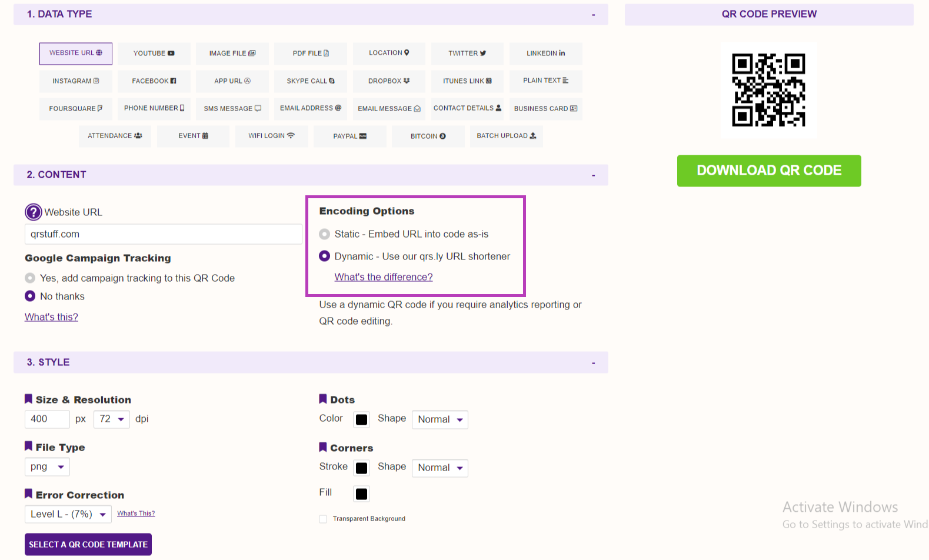Image resolution: width=929 pixels, height=560 pixels.
Task: Select the Event data type
Action: click(193, 136)
